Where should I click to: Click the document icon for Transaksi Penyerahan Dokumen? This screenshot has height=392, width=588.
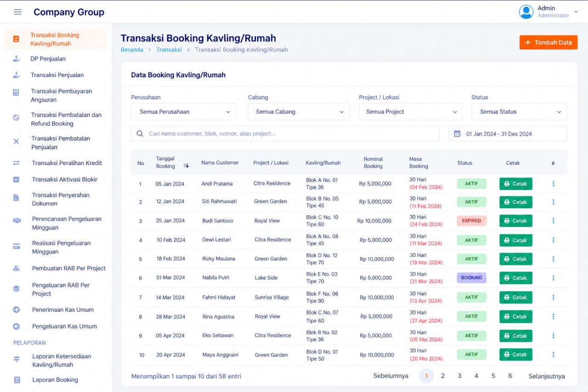pyautogui.click(x=16, y=198)
